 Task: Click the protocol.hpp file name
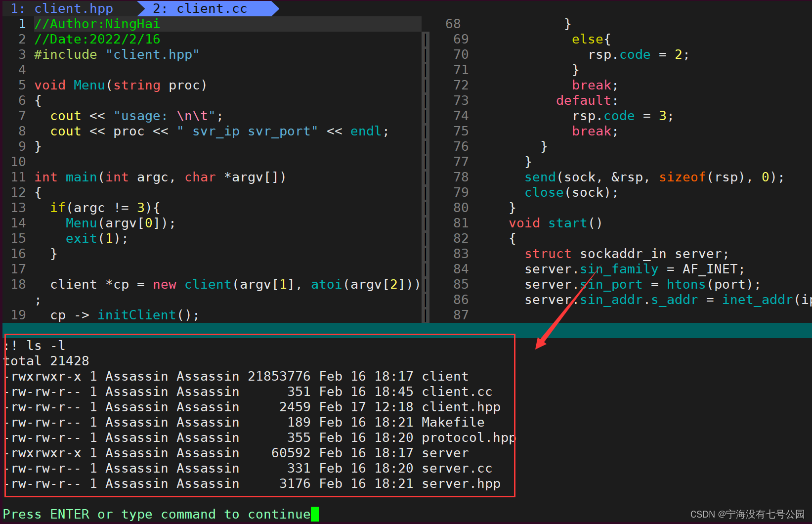point(469,437)
